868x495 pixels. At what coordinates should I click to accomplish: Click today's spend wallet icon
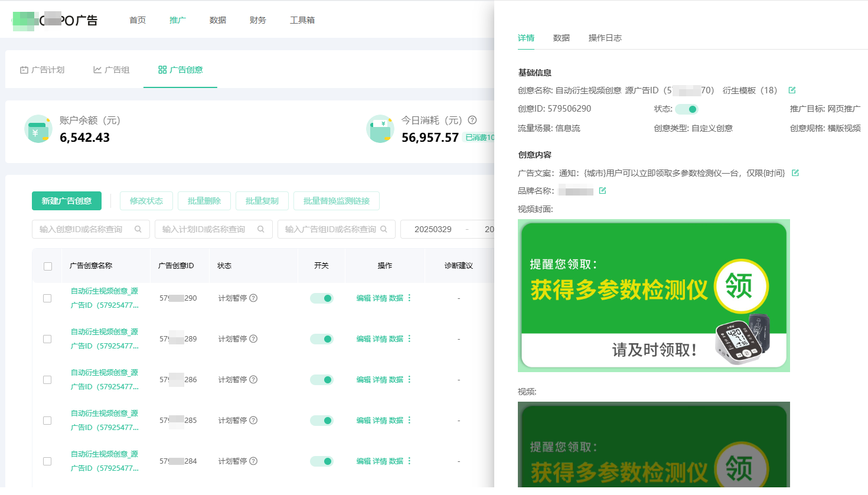tap(380, 129)
